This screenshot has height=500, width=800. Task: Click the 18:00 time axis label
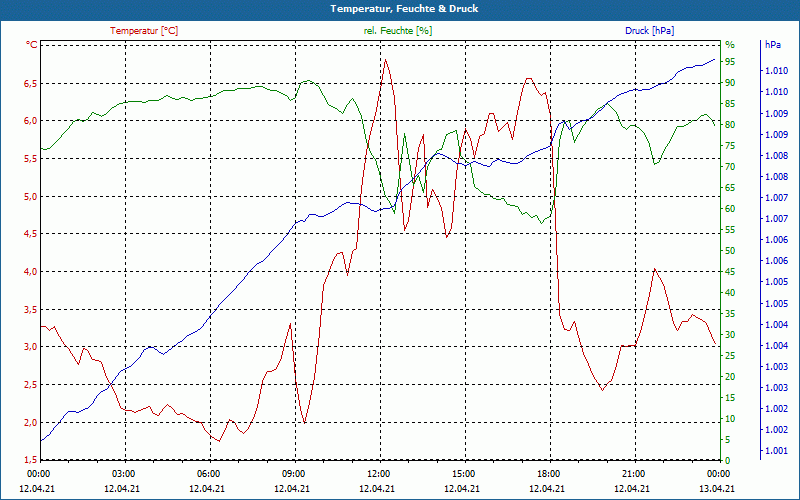point(548,474)
